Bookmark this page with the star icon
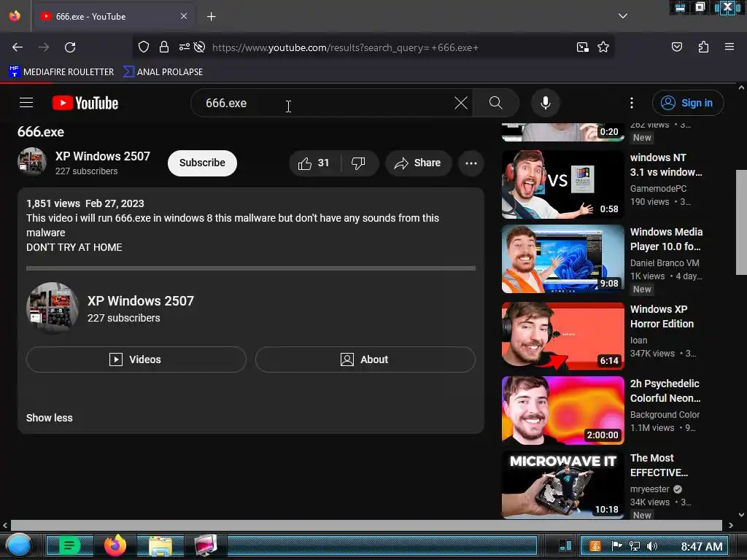This screenshot has width=747, height=560. click(603, 47)
